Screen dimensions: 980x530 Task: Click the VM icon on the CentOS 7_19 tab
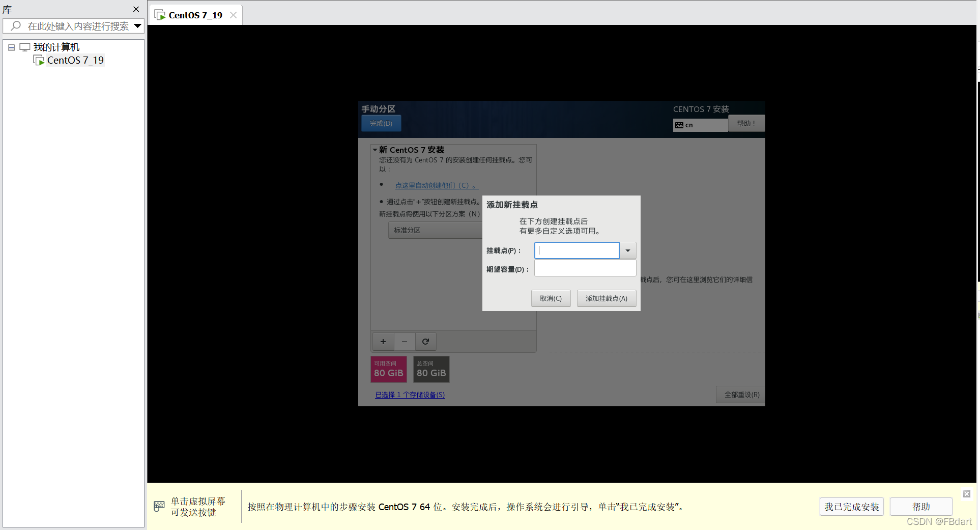[x=160, y=15]
